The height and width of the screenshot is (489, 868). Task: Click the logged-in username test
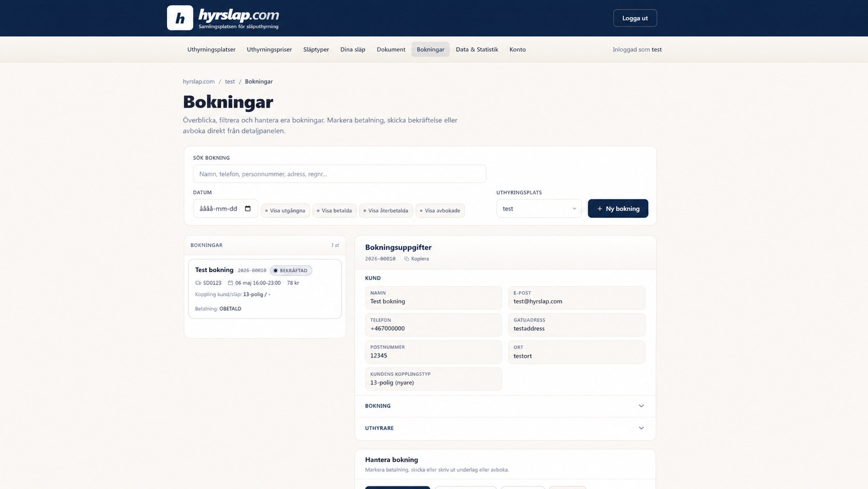pyautogui.click(x=657, y=49)
